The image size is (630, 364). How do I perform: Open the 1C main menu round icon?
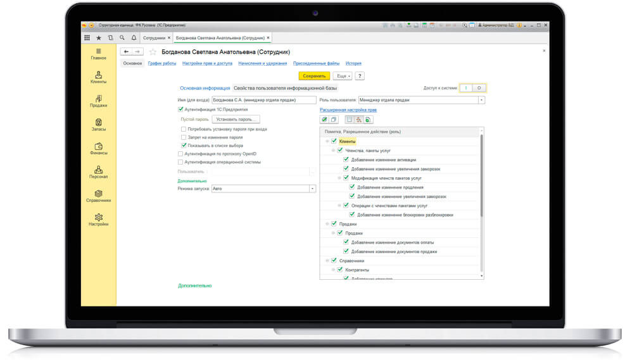[x=91, y=25]
